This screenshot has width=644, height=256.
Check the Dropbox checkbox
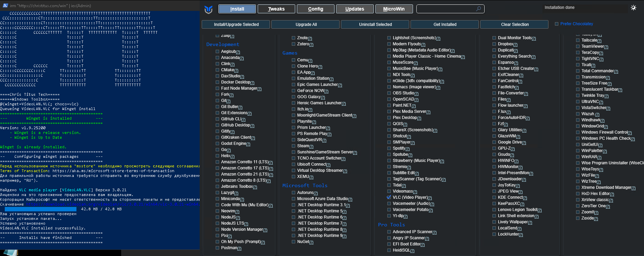tap(494, 44)
